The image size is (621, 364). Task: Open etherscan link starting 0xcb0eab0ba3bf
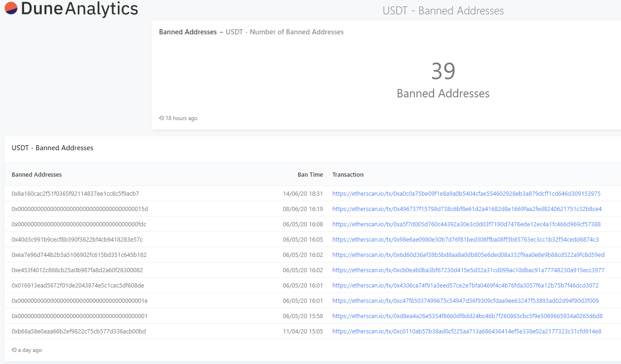[x=468, y=270]
